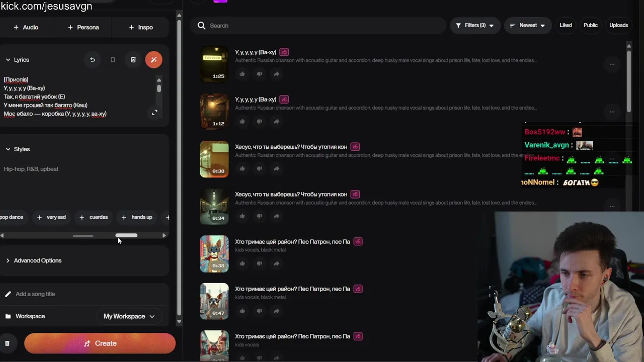Toggle the Public filter
This screenshot has width=644, height=362.
tap(591, 25)
